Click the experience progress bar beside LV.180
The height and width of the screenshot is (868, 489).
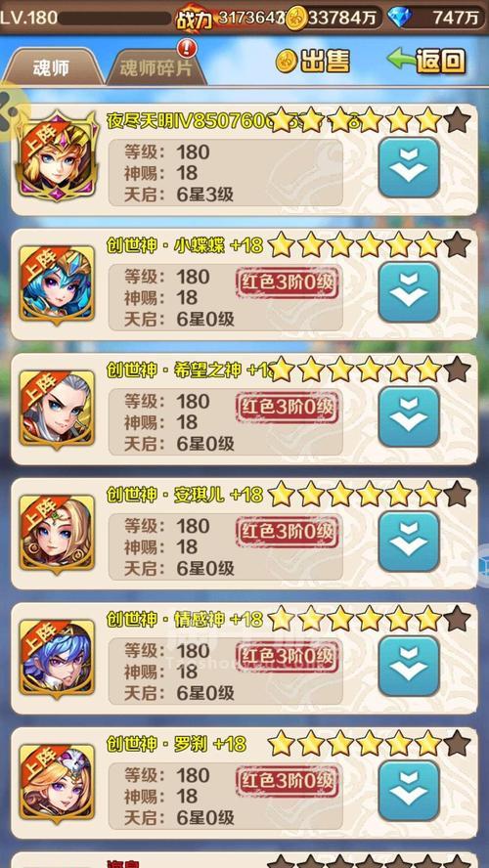114,19
